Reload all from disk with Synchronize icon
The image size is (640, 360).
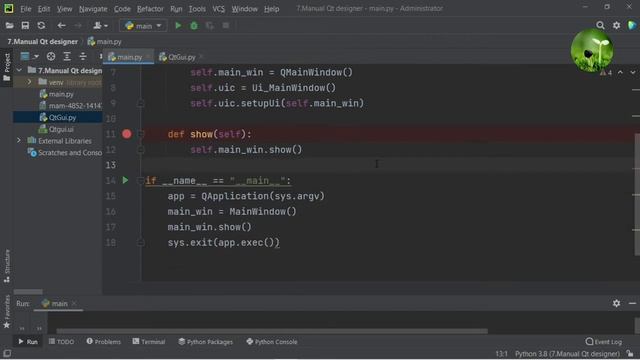click(41, 26)
